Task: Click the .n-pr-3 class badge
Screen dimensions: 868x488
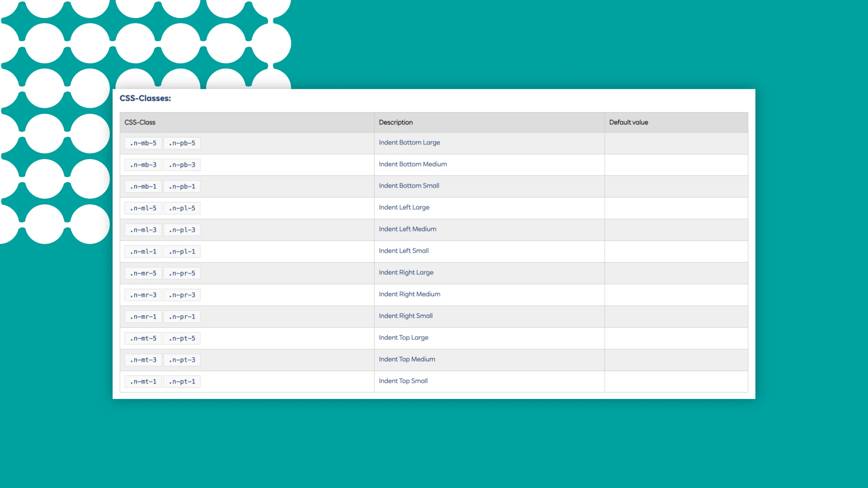Action: (182, 295)
